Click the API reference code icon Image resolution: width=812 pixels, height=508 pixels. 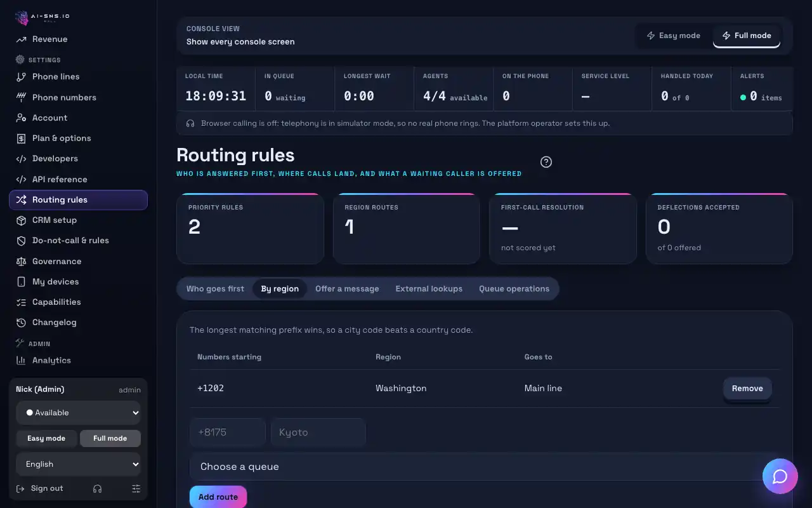coord(22,179)
